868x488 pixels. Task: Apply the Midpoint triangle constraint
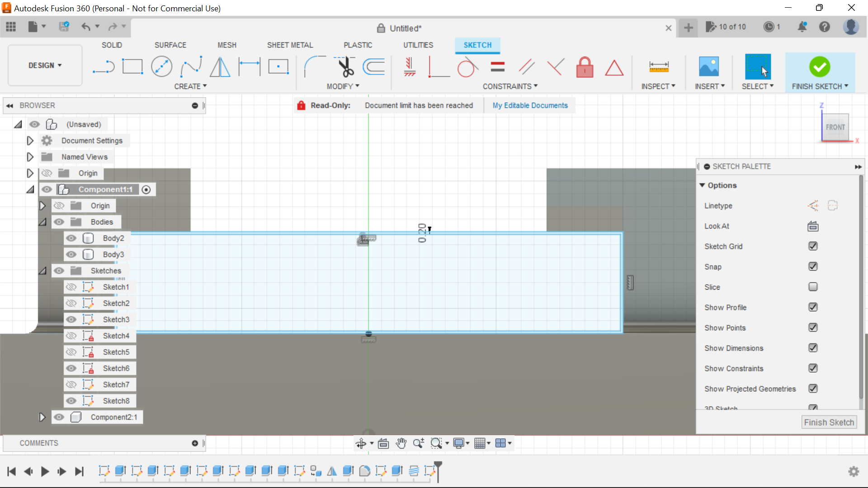(x=614, y=68)
